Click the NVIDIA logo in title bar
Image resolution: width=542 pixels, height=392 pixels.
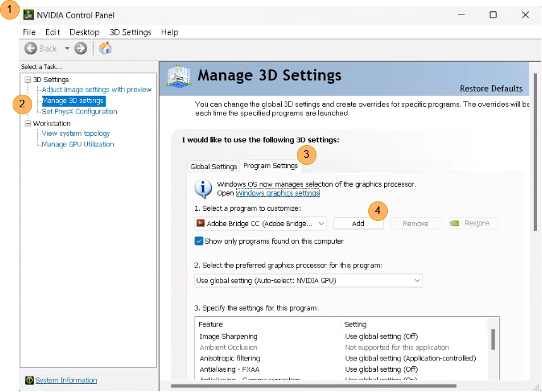pos(29,15)
